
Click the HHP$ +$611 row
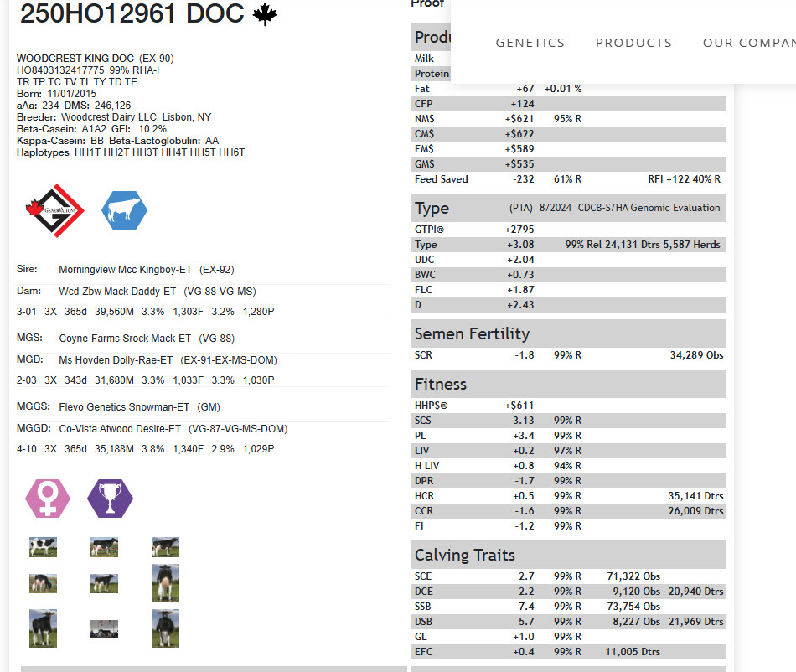tap(569, 406)
